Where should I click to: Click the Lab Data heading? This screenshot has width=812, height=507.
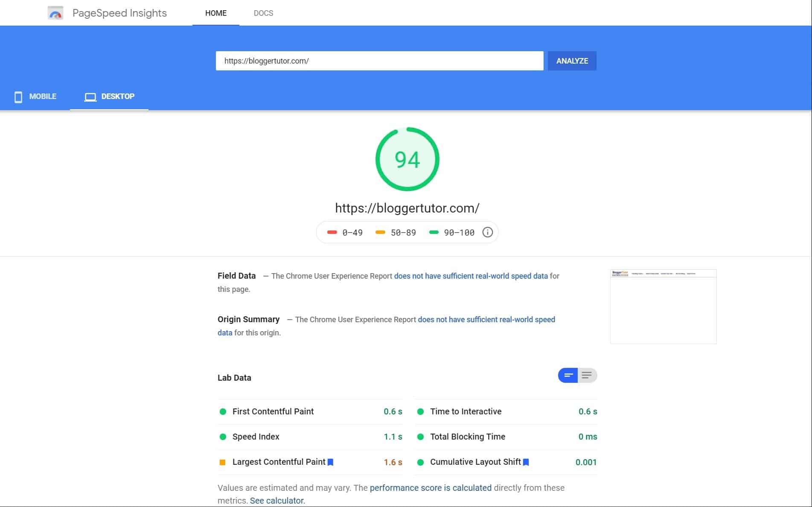234,378
